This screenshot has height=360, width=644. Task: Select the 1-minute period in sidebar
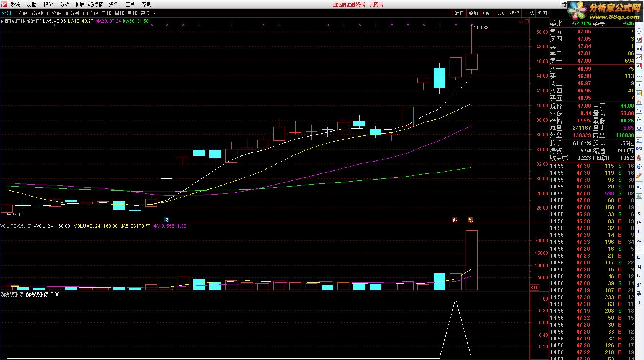tap(639, 205)
